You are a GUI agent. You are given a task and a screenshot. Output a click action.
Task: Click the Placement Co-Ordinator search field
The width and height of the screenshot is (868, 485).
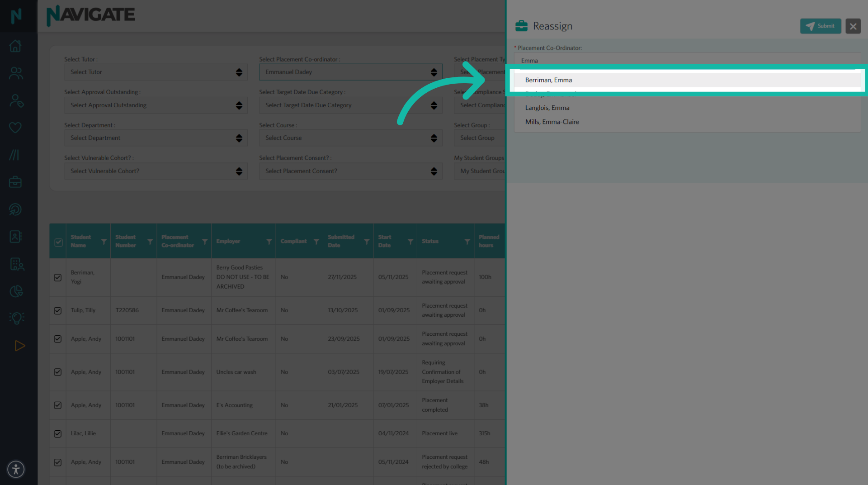tap(687, 61)
